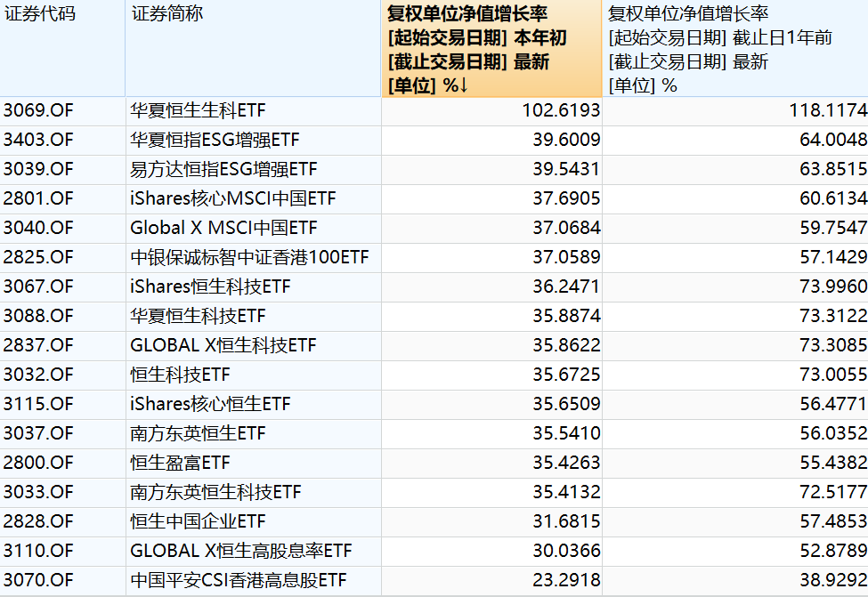
Task: Select fund name GLOBAL X恒生科技ETF
Action: coord(223,345)
